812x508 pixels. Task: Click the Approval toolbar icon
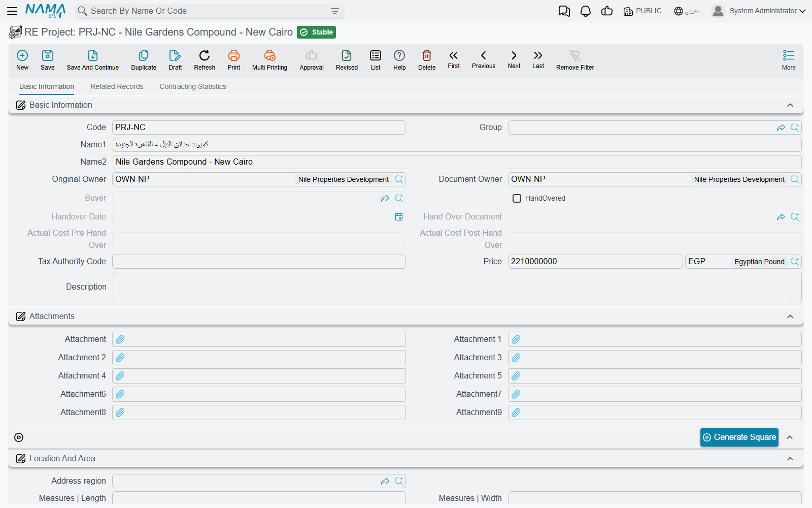coord(312,60)
